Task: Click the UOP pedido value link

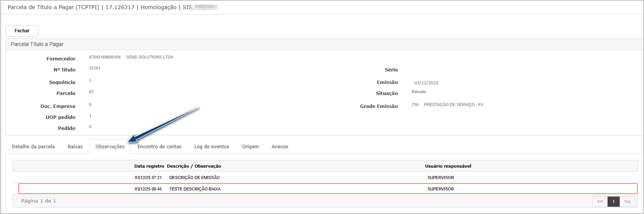Action: tap(90, 116)
